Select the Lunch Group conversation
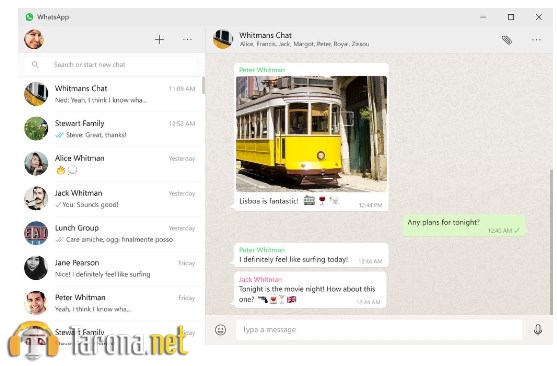 point(111,233)
